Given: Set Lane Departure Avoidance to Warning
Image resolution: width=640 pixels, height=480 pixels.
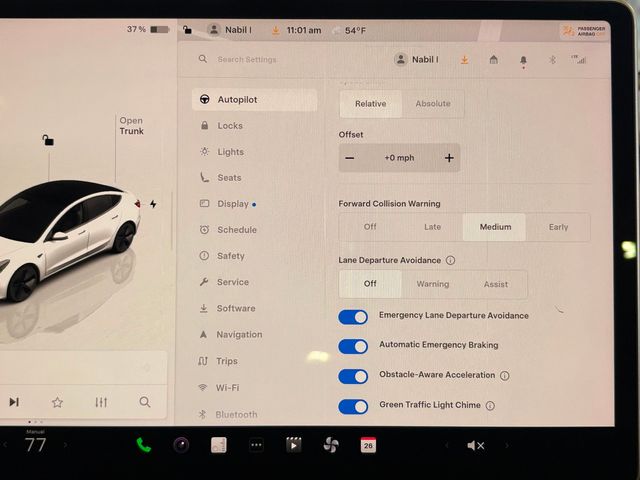Looking at the screenshot, I should click(x=433, y=284).
